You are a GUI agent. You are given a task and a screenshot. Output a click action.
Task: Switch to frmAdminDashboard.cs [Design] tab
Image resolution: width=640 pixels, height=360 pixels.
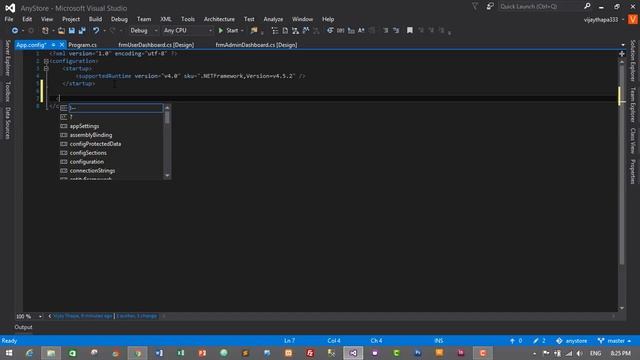click(256, 45)
